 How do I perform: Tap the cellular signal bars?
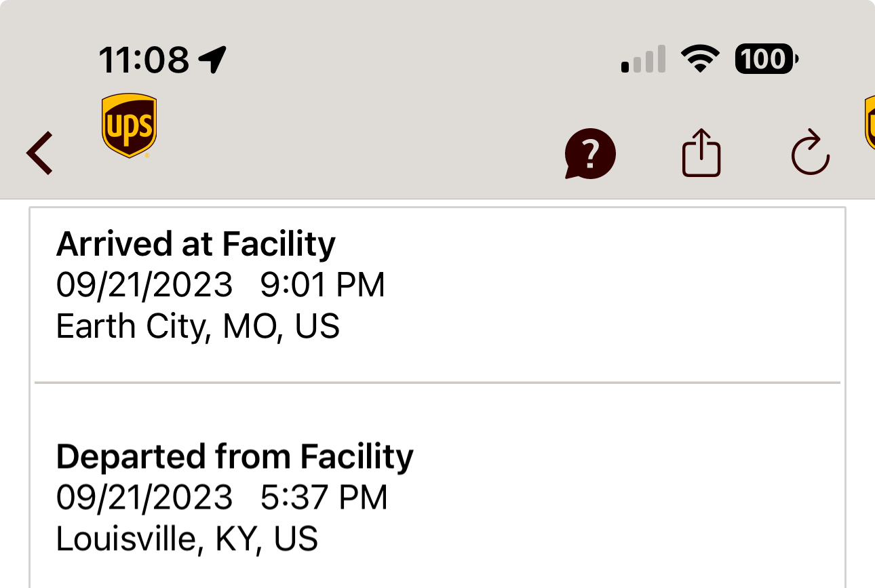pyautogui.click(x=643, y=60)
